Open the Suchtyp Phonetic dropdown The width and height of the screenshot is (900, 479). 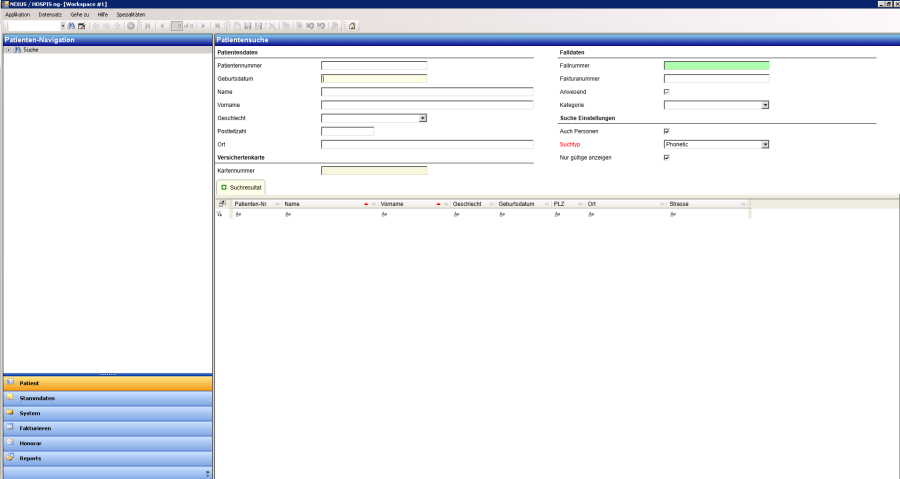[x=765, y=145]
